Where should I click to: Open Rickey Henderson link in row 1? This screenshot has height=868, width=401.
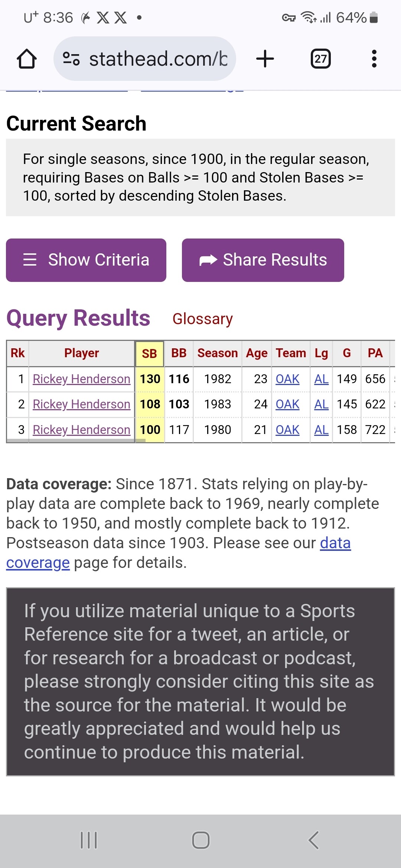[81, 379]
